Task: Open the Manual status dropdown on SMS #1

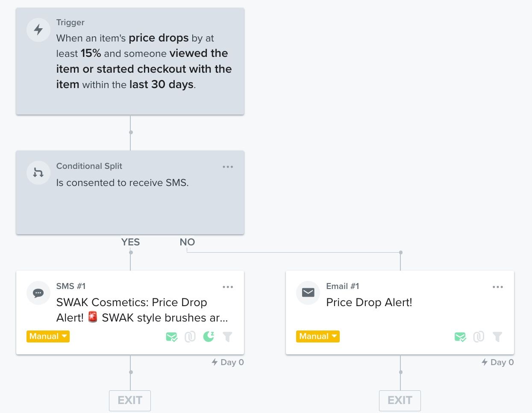Action: (48, 336)
